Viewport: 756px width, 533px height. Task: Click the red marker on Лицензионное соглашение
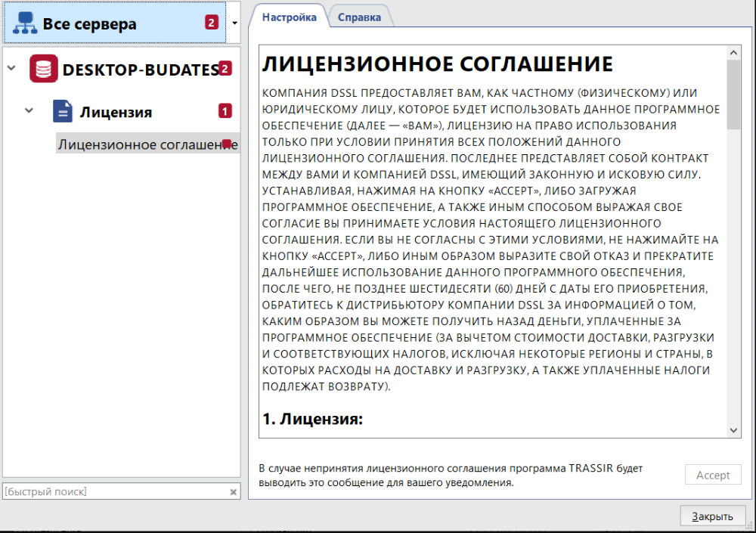pos(227,144)
